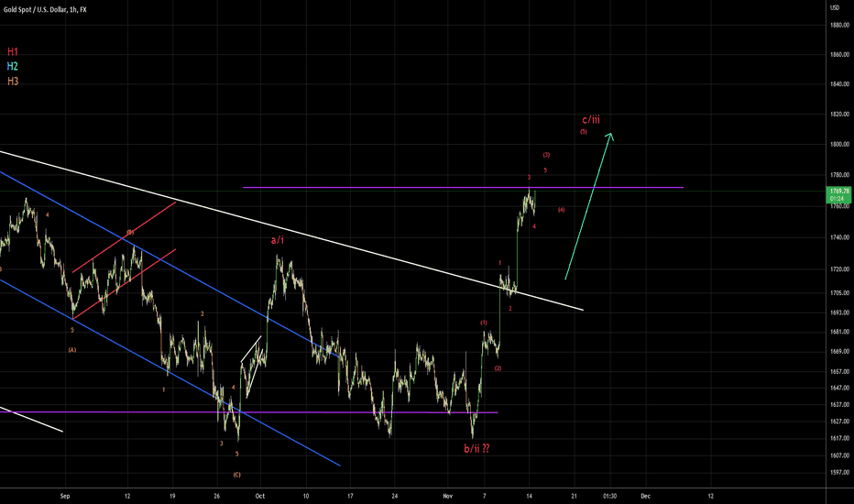This screenshot has height=504, width=854.
Task: Click the 1740.00 price axis value
Action: [x=840, y=237]
